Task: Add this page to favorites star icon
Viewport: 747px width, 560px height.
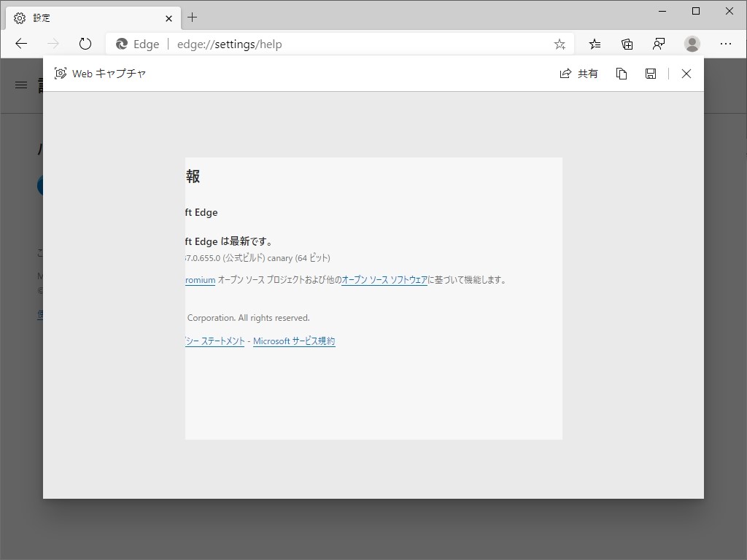Action: point(560,44)
